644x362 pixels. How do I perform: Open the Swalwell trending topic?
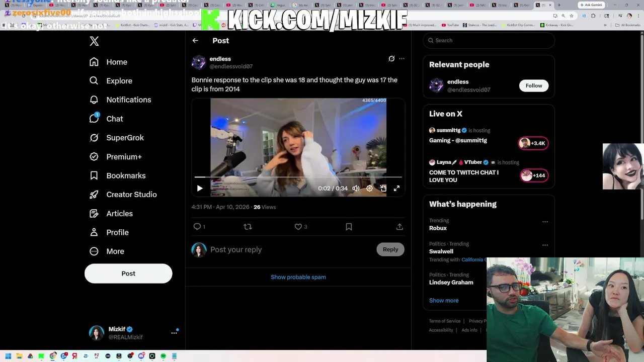pos(441,251)
